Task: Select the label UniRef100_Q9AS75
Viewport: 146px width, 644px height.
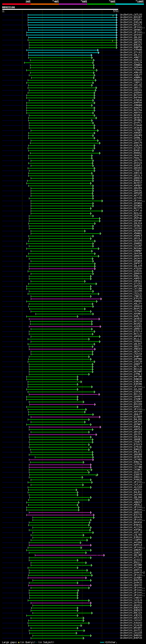Action: coord(131,143)
